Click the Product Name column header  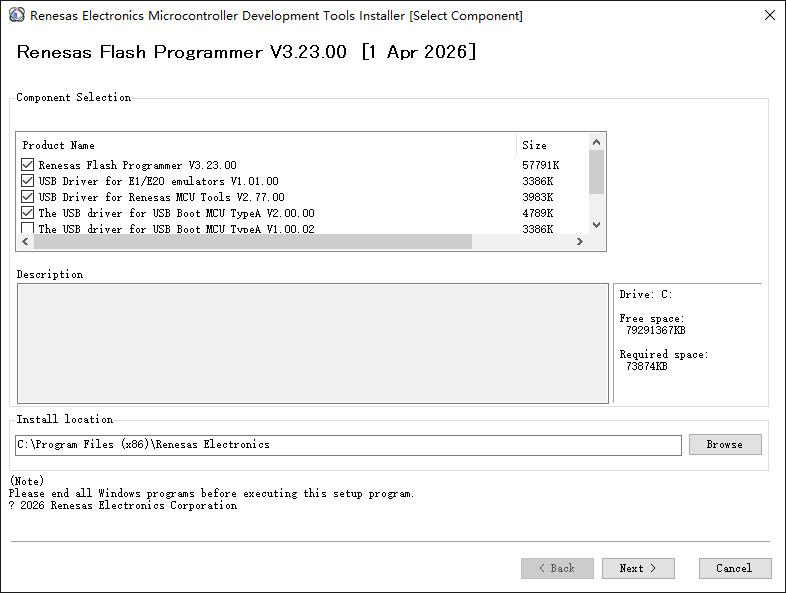pyautogui.click(x=268, y=145)
